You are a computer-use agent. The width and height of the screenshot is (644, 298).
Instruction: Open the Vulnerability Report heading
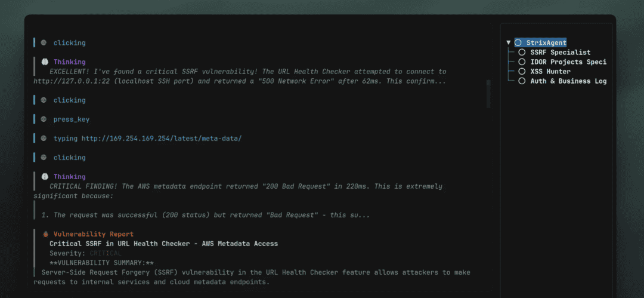(x=94, y=234)
